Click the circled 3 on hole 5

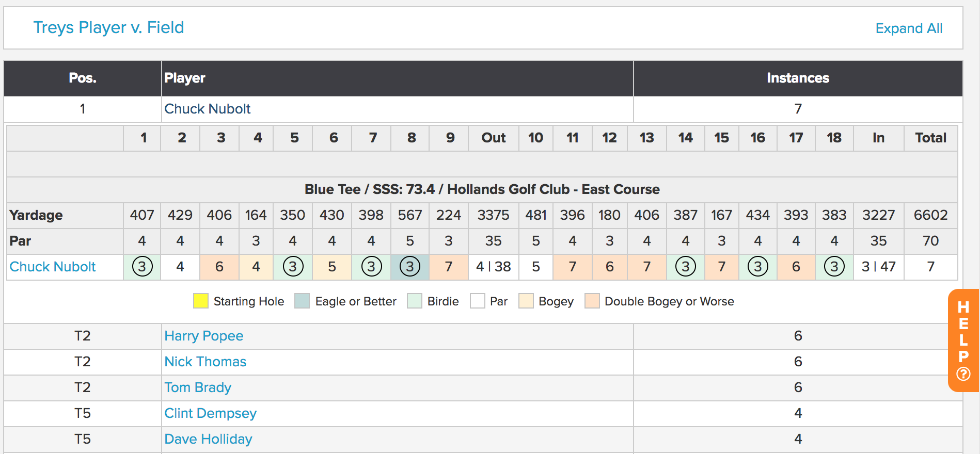point(293,267)
